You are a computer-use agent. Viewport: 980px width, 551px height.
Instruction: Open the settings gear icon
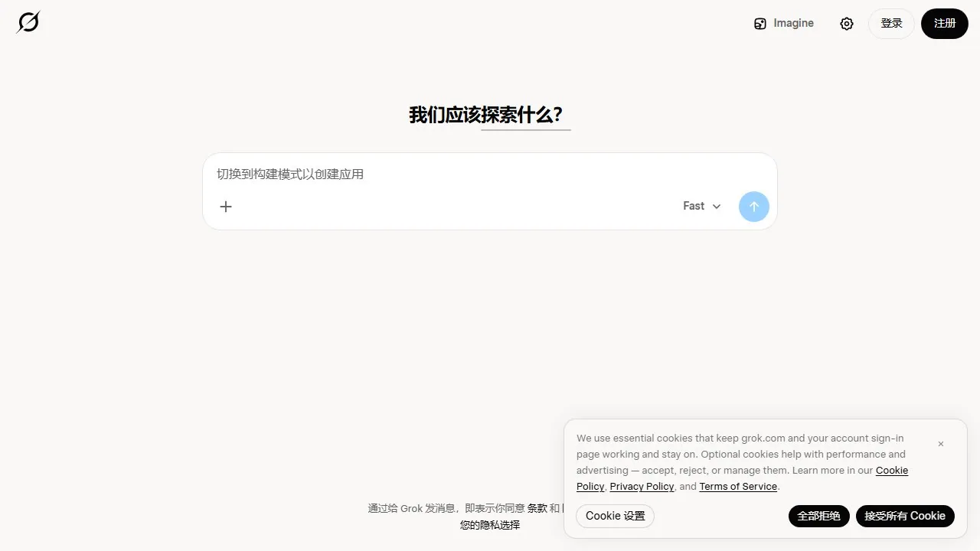click(847, 24)
